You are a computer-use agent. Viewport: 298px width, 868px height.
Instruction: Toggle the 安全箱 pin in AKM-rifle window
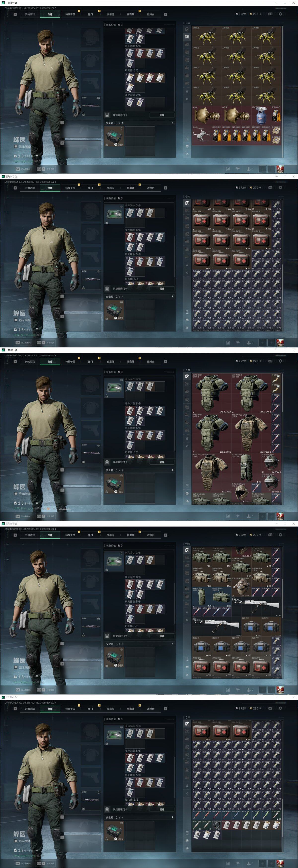pyautogui.click(x=173, y=644)
